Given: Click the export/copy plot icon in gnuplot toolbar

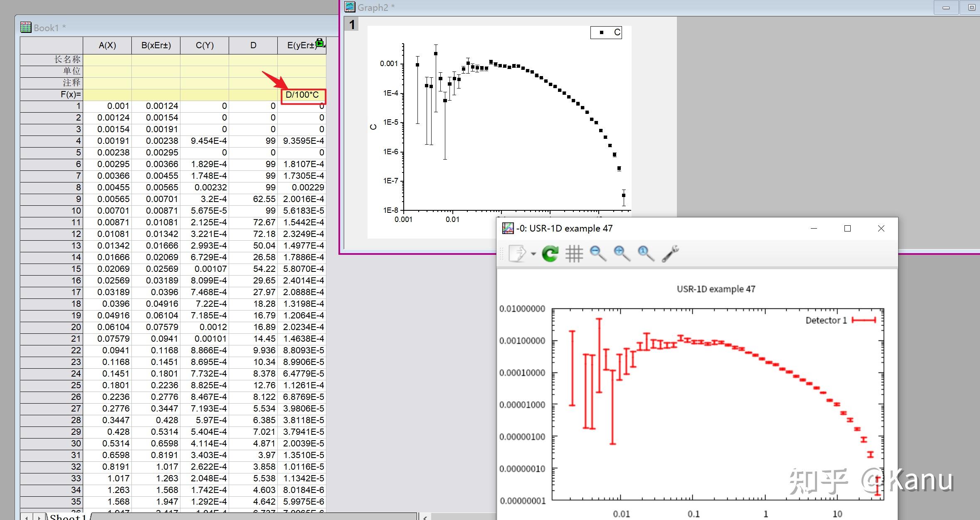Looking at the screenshot, I should (517, 253).
